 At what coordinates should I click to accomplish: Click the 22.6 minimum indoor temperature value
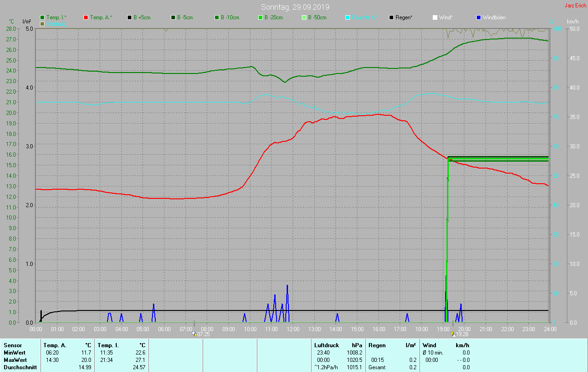coord(141,352)
